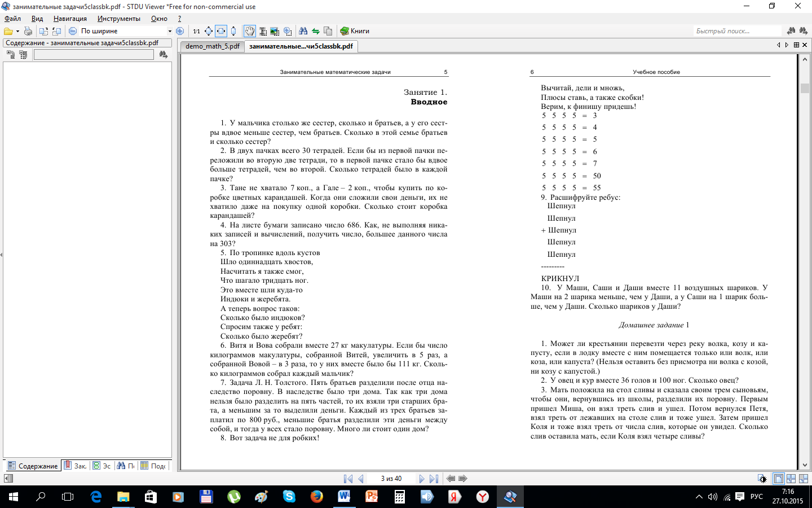
Task: Expand the Open file dropdown arrow
Action: (x=17, y=31)
